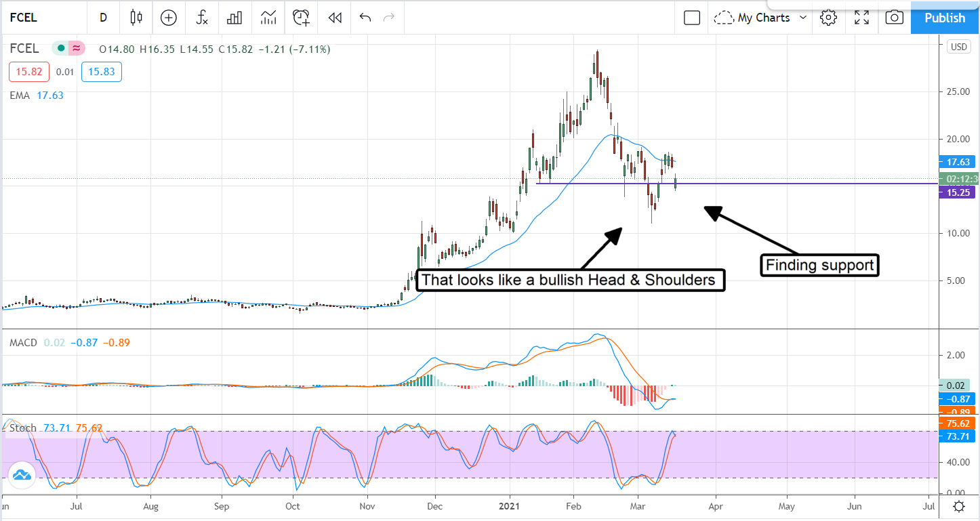Click the Finding support text annotation
This screenshot has width=980, height=521.
click(x=820, y=265)
